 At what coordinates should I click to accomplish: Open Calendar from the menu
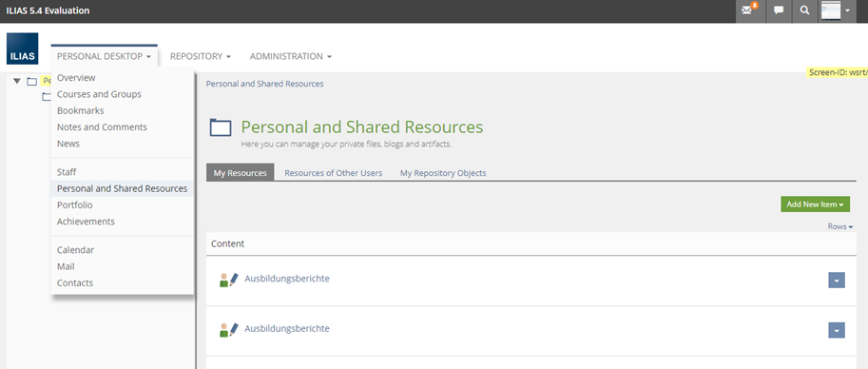(x=75, y=250)
